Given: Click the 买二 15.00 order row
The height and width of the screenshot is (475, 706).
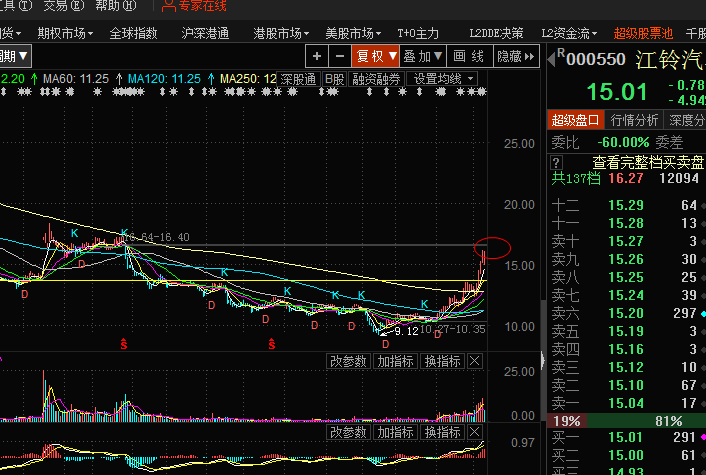Looking at the screenshot, I should point(626,455).
